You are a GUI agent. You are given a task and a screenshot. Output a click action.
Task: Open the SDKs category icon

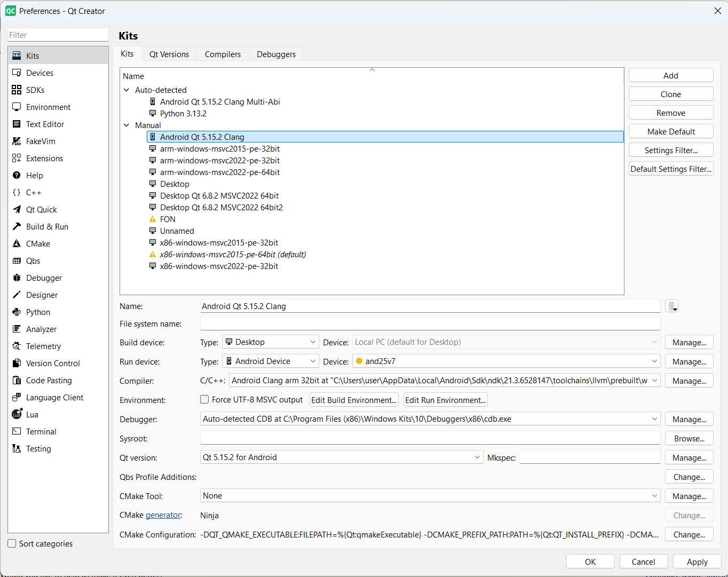point(17,90)
